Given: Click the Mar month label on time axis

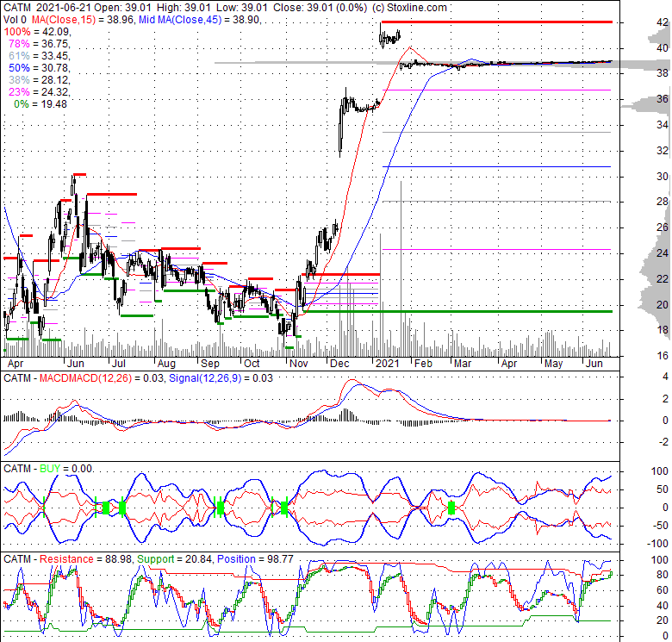Looking at the screenshot, I should pyautogui.click(x=463, y=364).
